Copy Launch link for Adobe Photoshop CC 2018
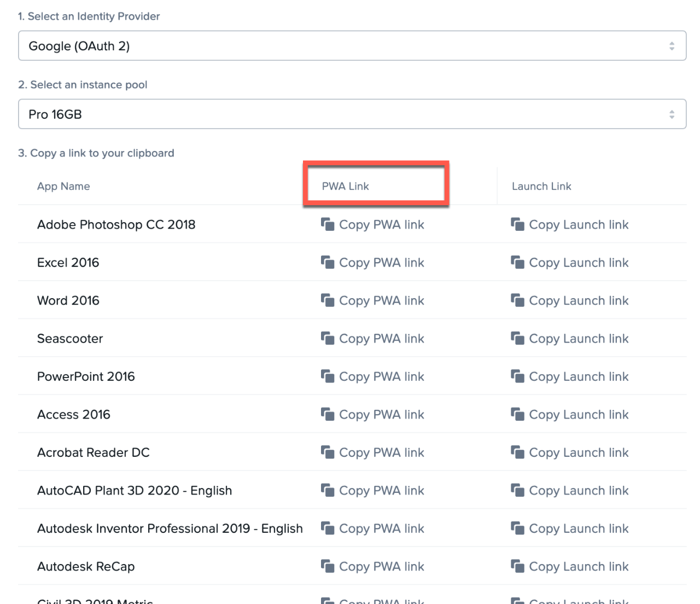The image size is (700, 604). coord(578,225)
